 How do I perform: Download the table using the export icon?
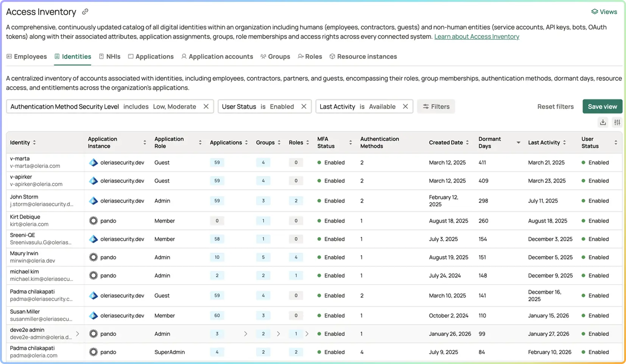(x=603, y=122)
